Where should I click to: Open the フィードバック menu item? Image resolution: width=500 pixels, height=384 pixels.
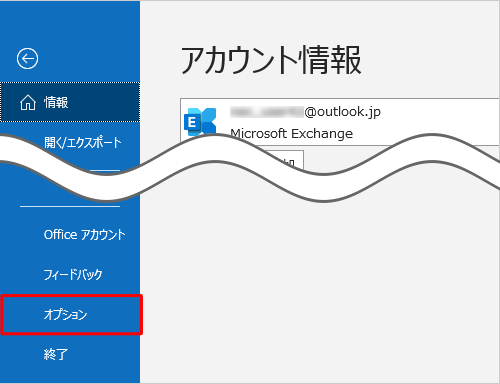tap(73, 275)
